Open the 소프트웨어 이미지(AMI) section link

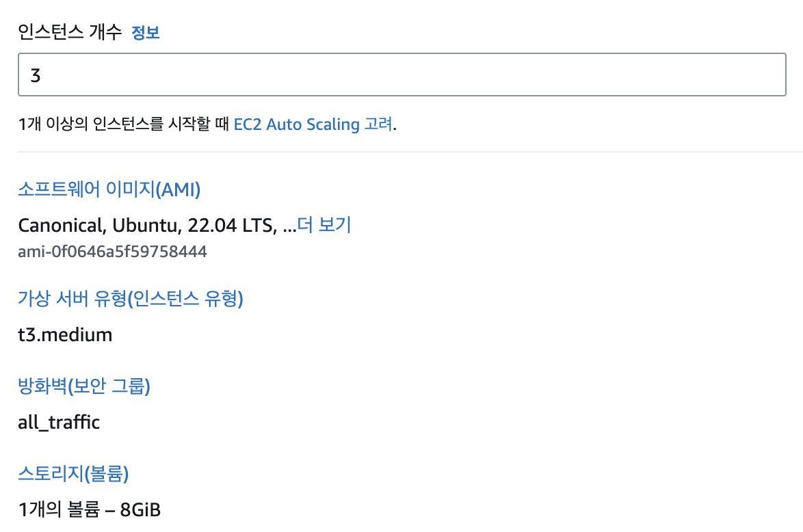click(109, 189)
